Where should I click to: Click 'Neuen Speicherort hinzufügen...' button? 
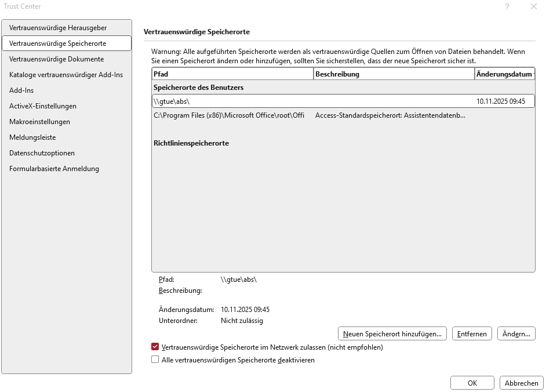pyautogui.click(x=392, y=333)
